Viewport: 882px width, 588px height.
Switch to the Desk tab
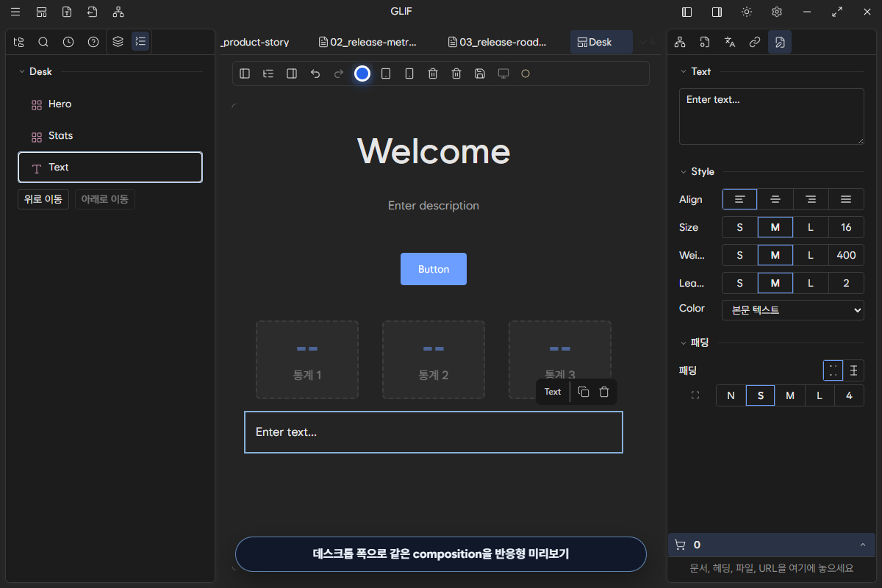(601, 42)
